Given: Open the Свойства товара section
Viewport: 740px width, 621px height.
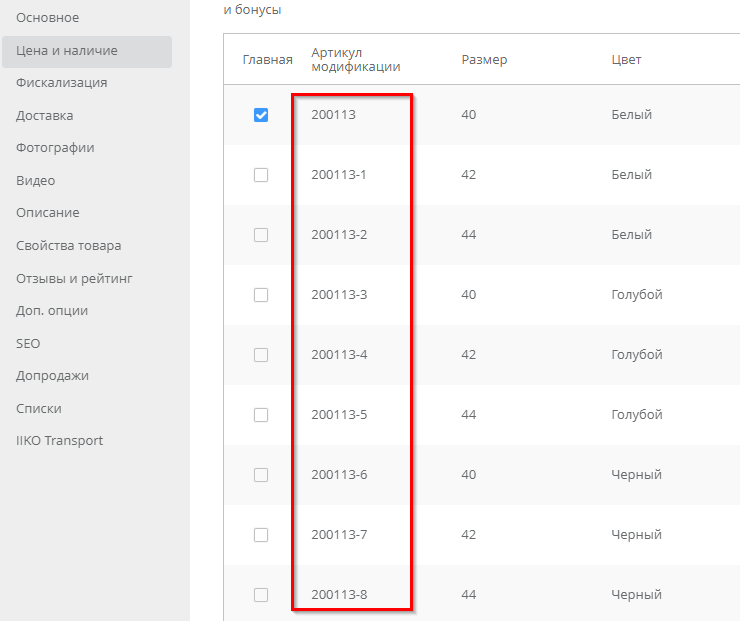Looking at the screenshot, I should click(69, 246).
